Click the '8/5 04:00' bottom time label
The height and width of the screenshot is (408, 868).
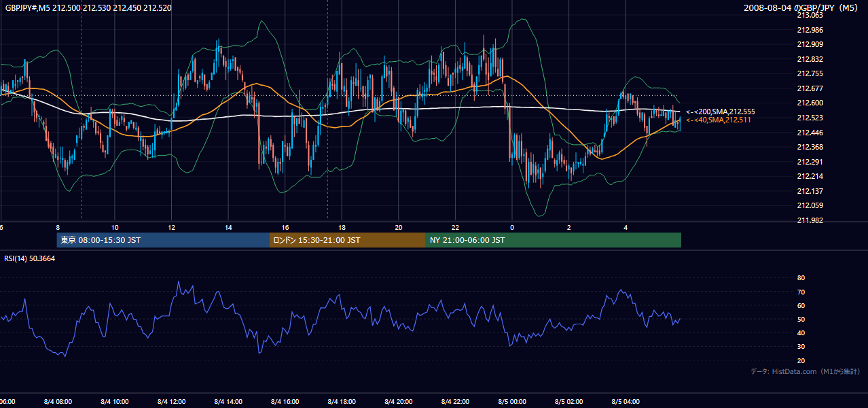(625, 402)
